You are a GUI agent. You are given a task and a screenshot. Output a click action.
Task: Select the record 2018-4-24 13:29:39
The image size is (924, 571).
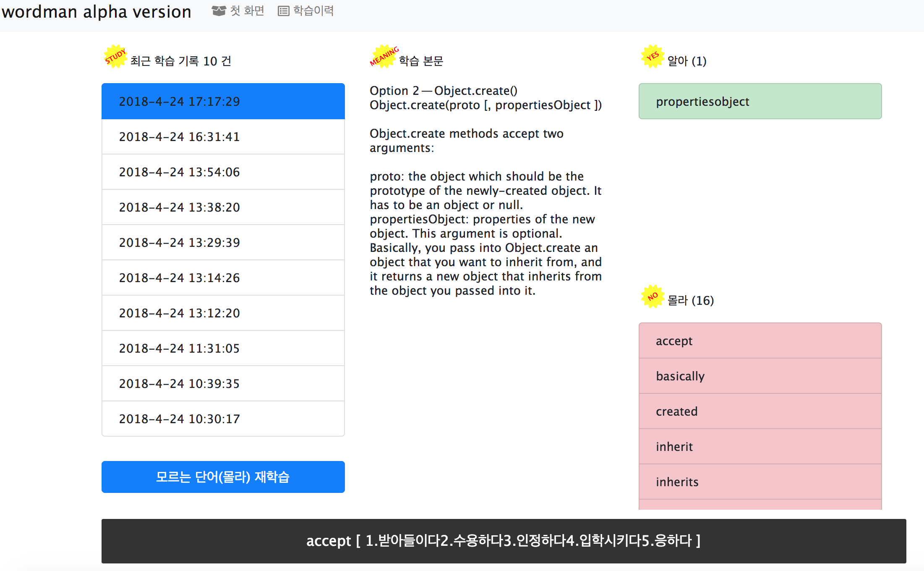pyautogui.click(x=223, y=242)
